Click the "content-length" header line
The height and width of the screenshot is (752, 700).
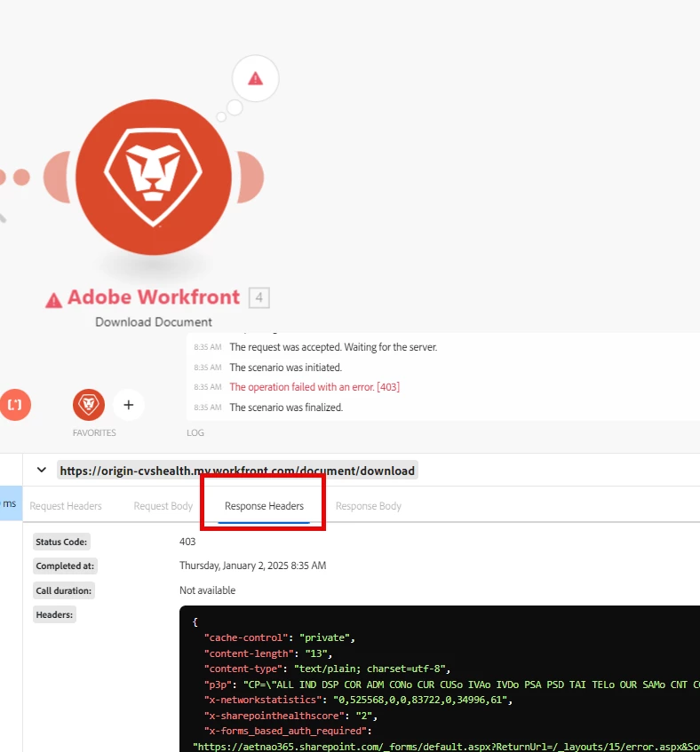[268, 653]
